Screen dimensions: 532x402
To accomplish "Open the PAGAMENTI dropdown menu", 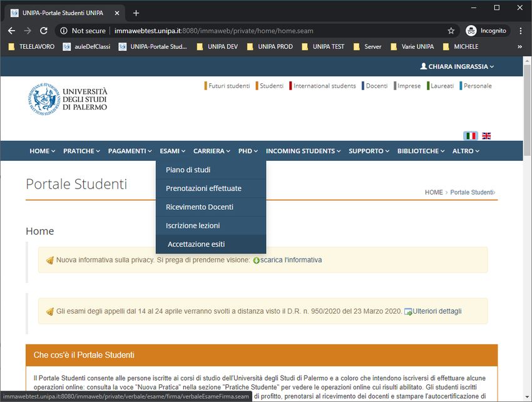I will 130,151.
